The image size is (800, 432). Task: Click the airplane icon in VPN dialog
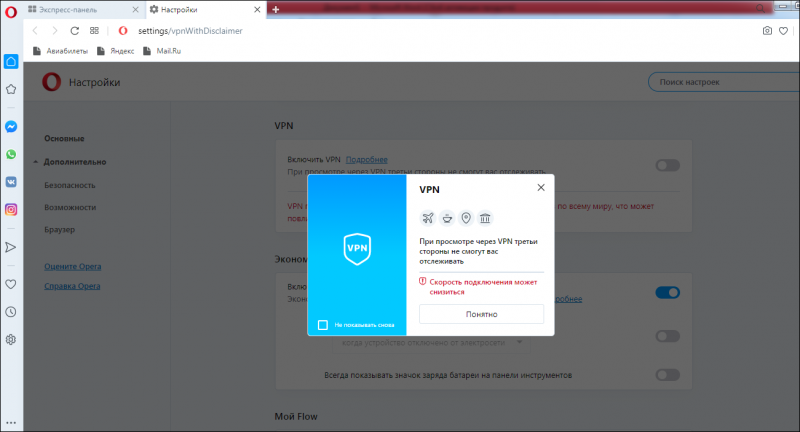(x=428, y=218)
